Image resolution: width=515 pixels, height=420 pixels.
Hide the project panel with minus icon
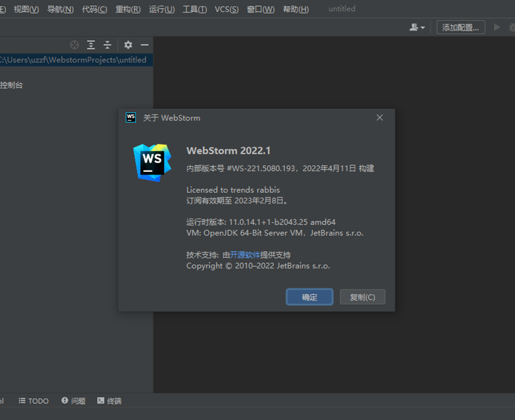145,45
